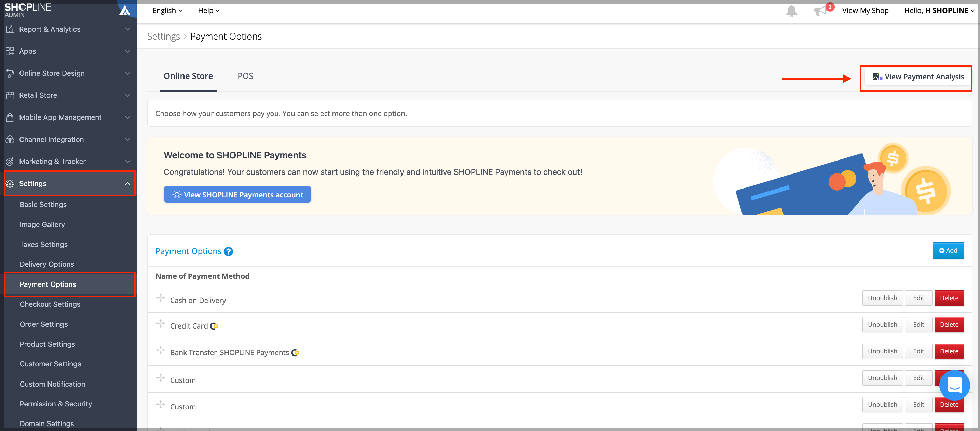Viewport: 980px width, 431px height.
Task: Open Image Gallery in sidebar
Action: [42, 225]
